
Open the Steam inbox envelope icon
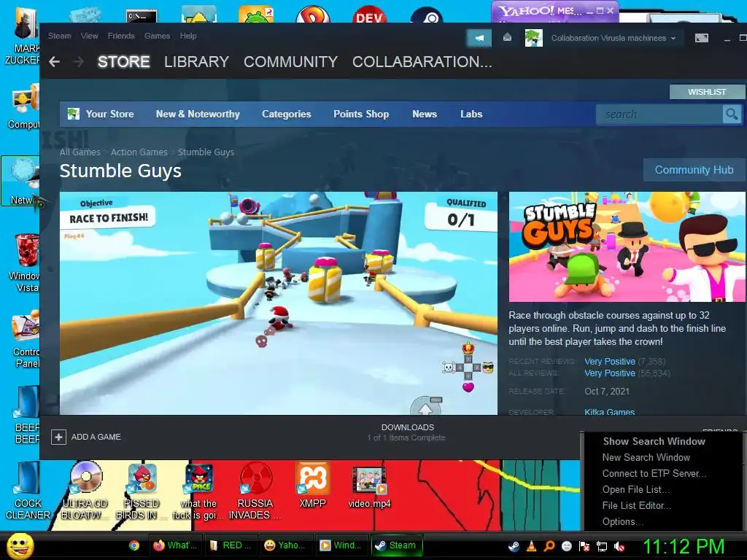point(508,37)
